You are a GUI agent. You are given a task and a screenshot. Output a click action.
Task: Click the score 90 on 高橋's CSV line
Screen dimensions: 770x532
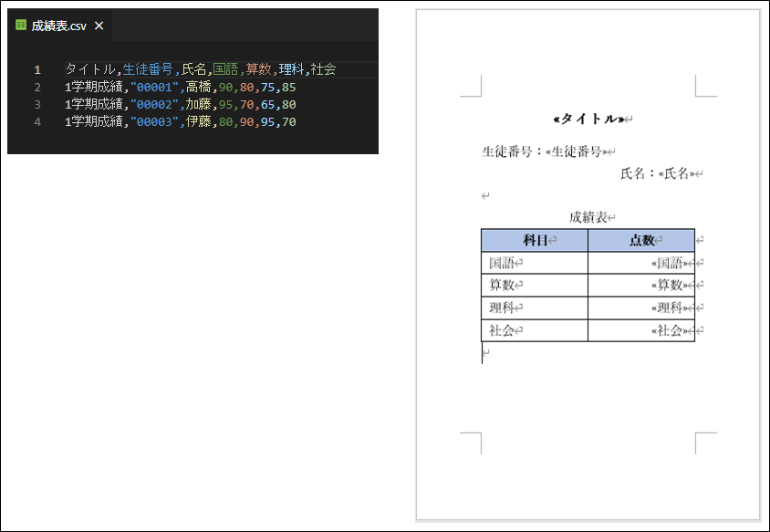click(x=225, y=88)
